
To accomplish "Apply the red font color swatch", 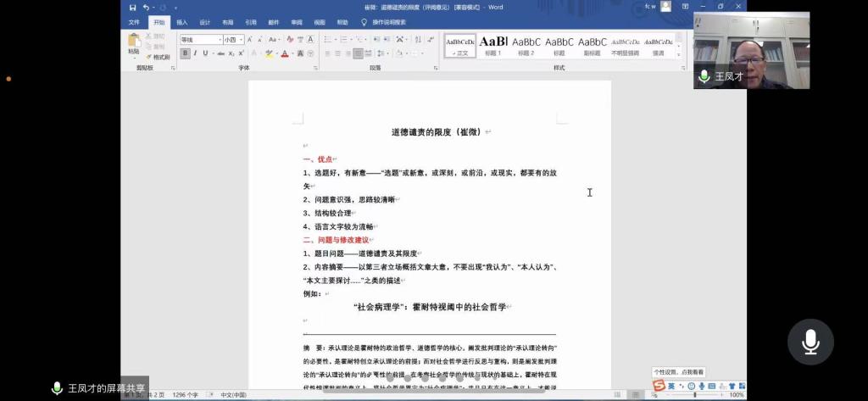I will 285,53.
